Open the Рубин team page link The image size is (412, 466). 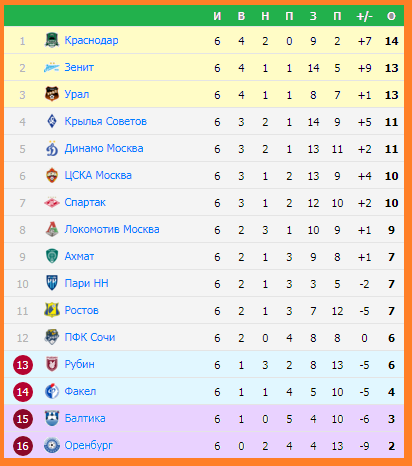(x=79, y=364)
